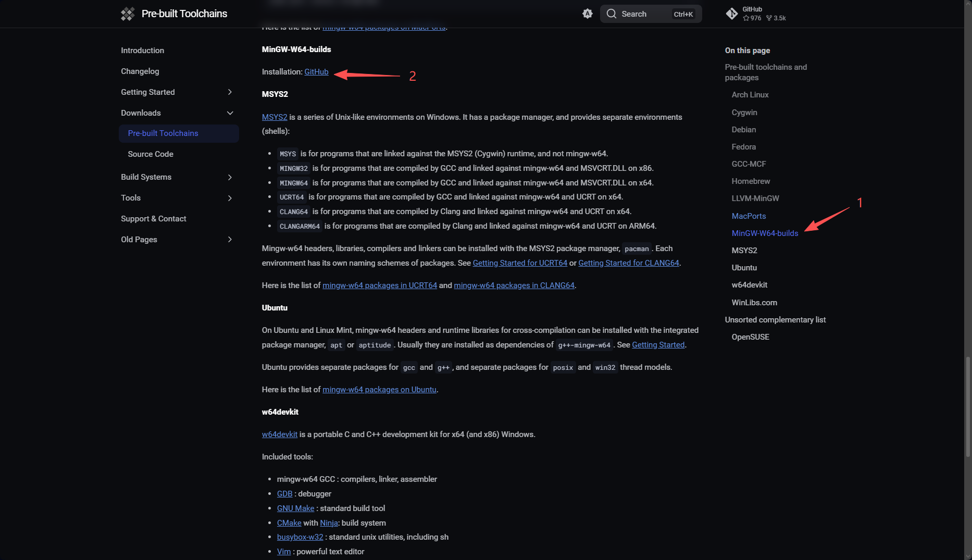Viewport: 972px width, 560px height.
Task: Jump to OpenSUSE in page contents
Action: point(751,337)
